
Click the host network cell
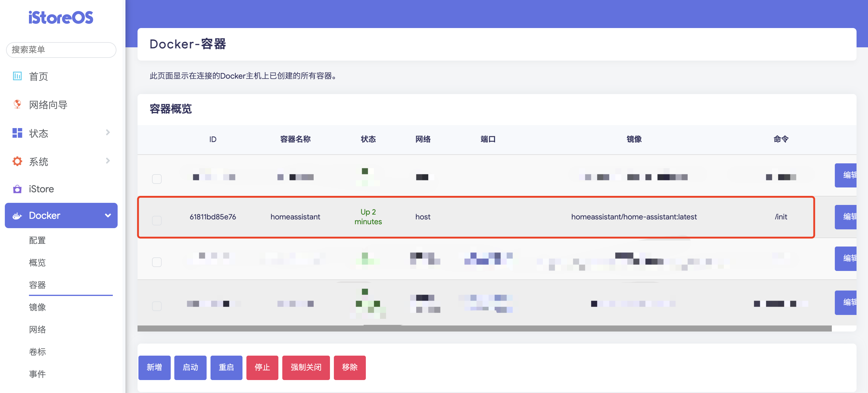pos(423,217)
